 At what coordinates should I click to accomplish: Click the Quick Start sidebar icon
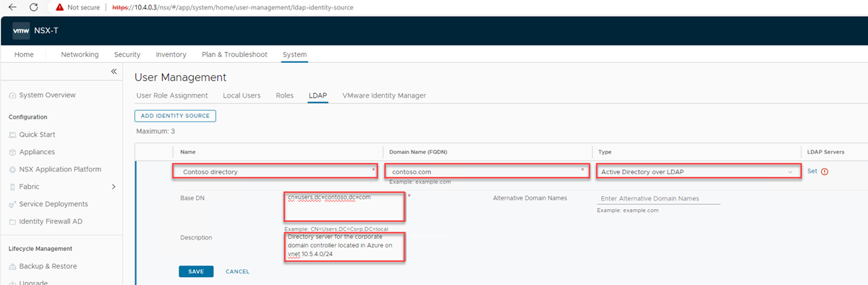coord(12,135)
